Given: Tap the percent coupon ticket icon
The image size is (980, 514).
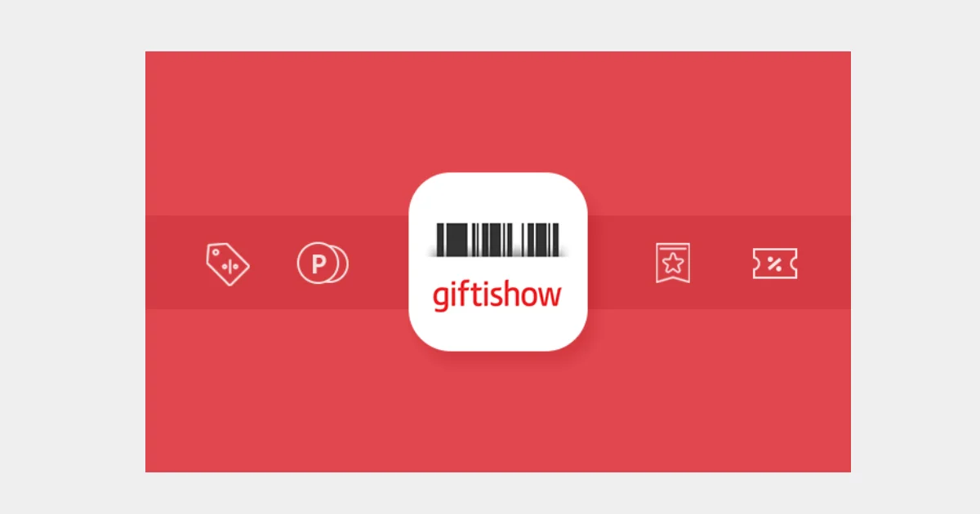Looking at the screenshot, I should click(775, 264).
